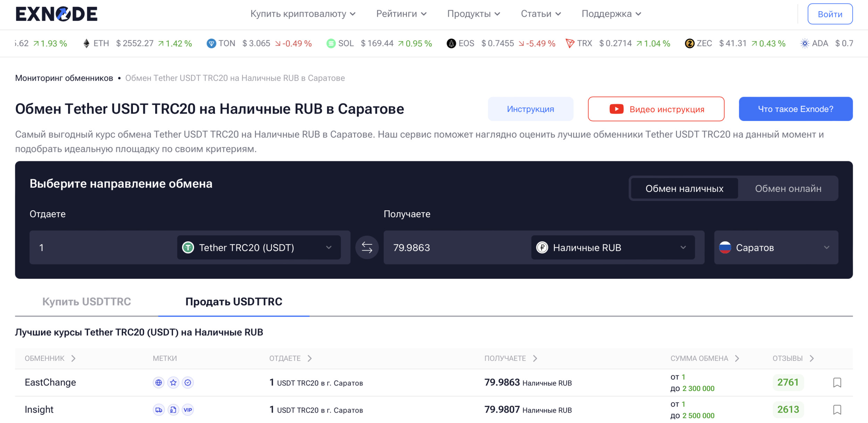Expand the Саратов city selector

point(776,247)
